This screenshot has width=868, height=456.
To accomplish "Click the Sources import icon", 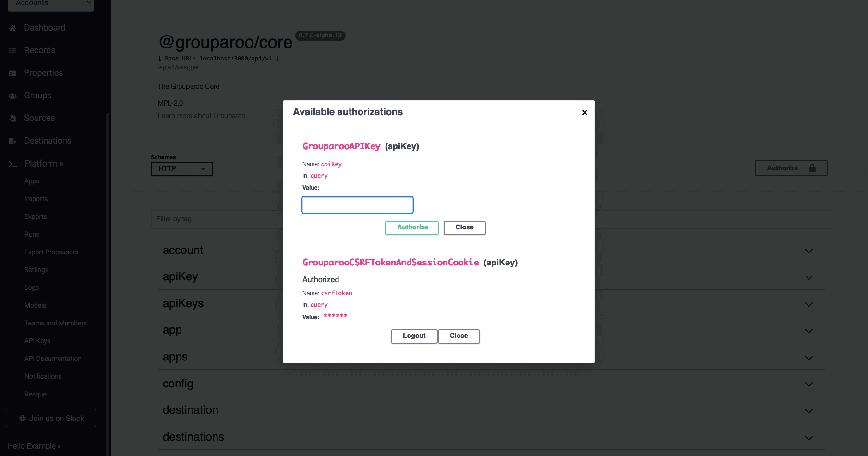I will coord(12,119).
